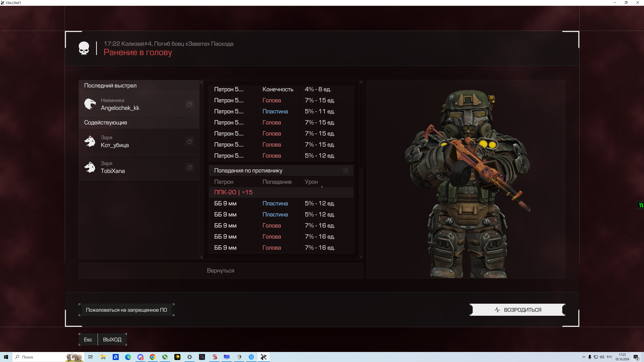Screen dimensions: 644x362
Task: Respawn with the ВОЗРОДИТЬСЯ button
Action: coord(517,310)
